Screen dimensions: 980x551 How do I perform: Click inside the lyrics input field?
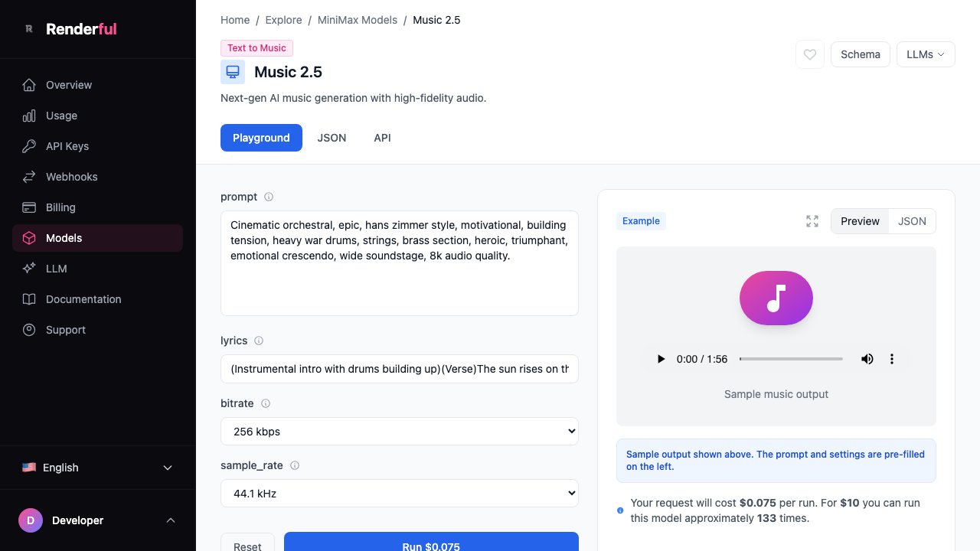click(x=399, y=369)
